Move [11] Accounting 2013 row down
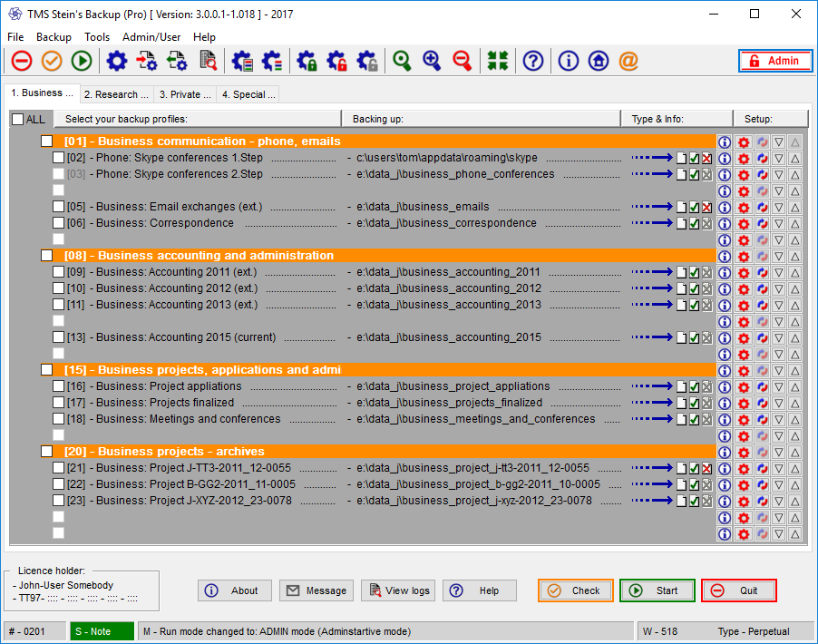 click(779, 306)
